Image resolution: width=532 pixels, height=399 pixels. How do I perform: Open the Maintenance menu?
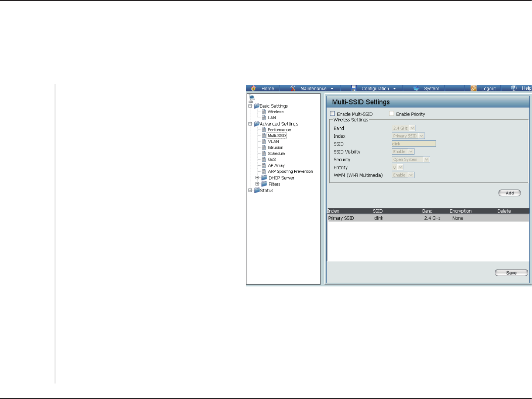(313, 89)
